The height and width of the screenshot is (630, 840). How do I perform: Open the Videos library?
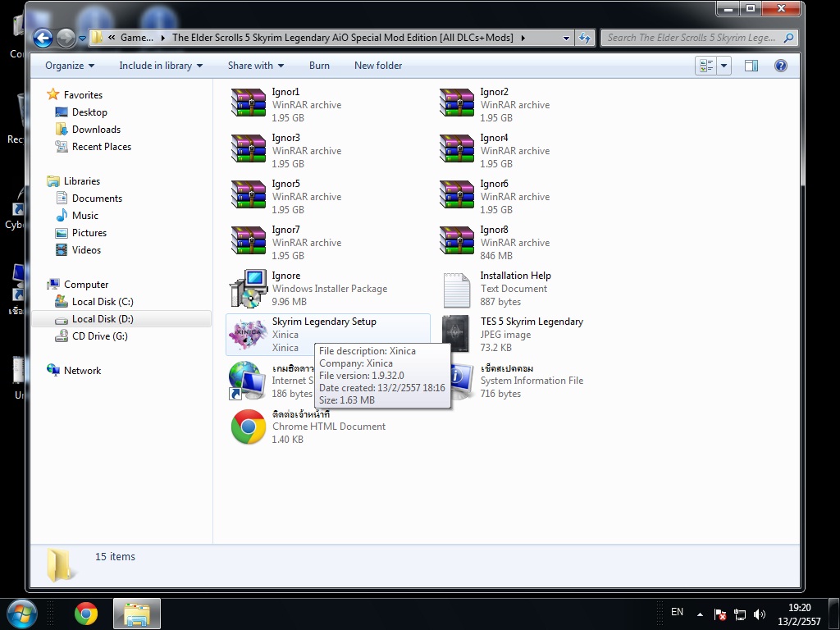86,249
